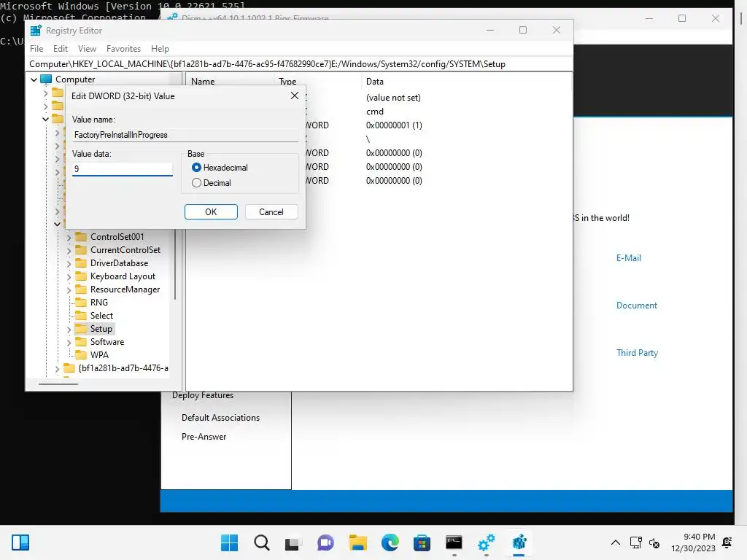Screen dimensions: 747x560
Task: Expand the {bf1a281b-ad7b-4476-a key node
Action: pyautogui.click(x=57, y=368)
